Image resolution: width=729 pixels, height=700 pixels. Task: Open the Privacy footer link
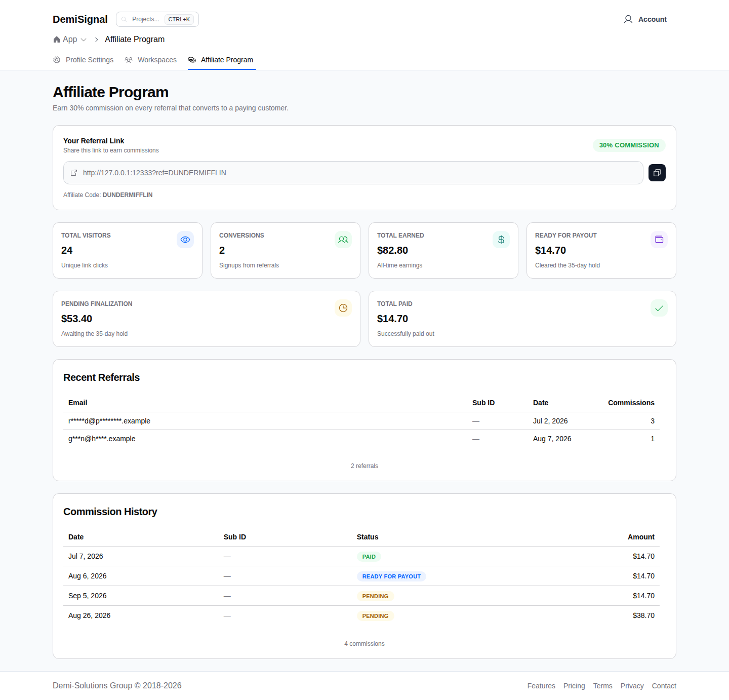pos(632,686)
